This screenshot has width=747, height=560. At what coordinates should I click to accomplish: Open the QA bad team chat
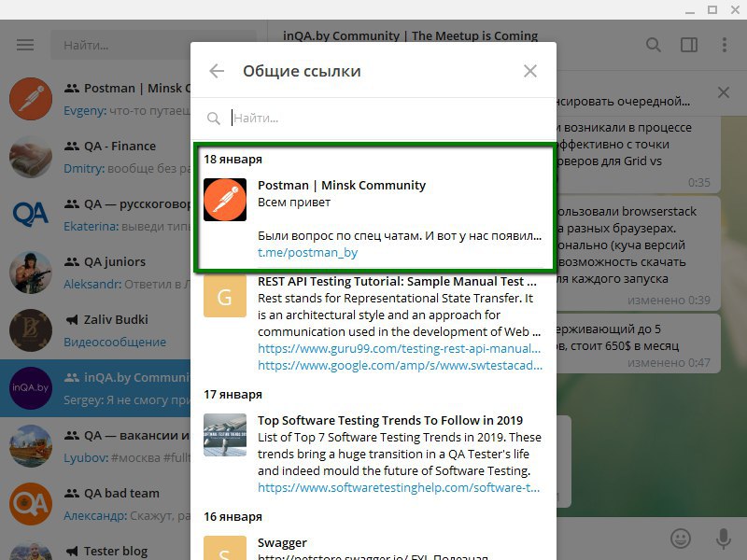[x=95, y=504]
